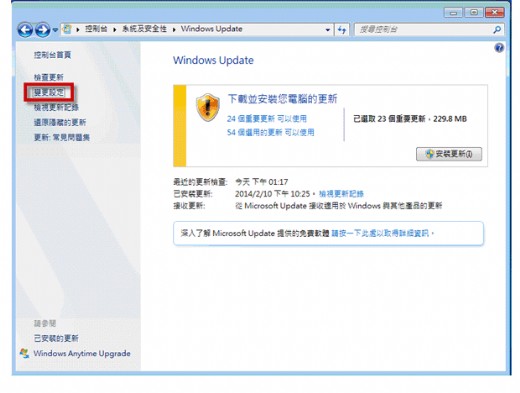Click 檢查更新 in the sidebar
This screenshot has height=393, width=520.
(x=48, y=77)
